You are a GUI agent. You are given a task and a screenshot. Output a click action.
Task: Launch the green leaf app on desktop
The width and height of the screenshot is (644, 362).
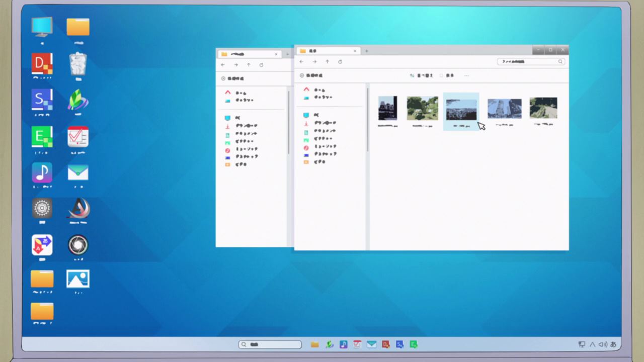pyautogui.click(x=78, y=100)
